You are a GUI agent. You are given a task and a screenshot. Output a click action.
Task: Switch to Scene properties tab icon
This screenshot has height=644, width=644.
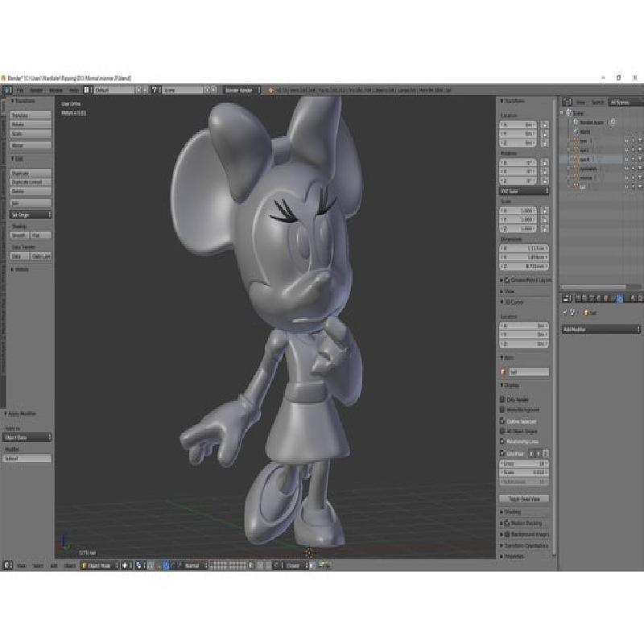[592, 299]
